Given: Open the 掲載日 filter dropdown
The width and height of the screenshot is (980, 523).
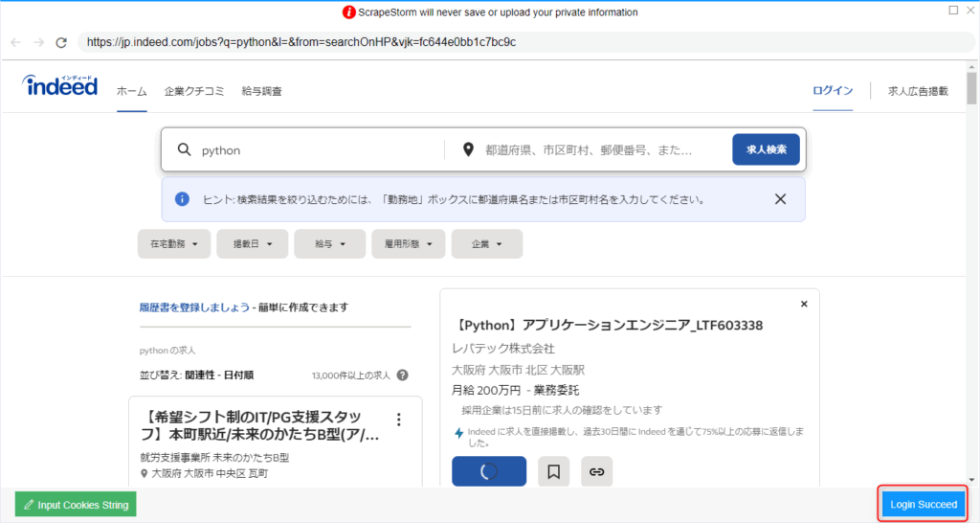Looking at the screenshot, I should 253,244.
